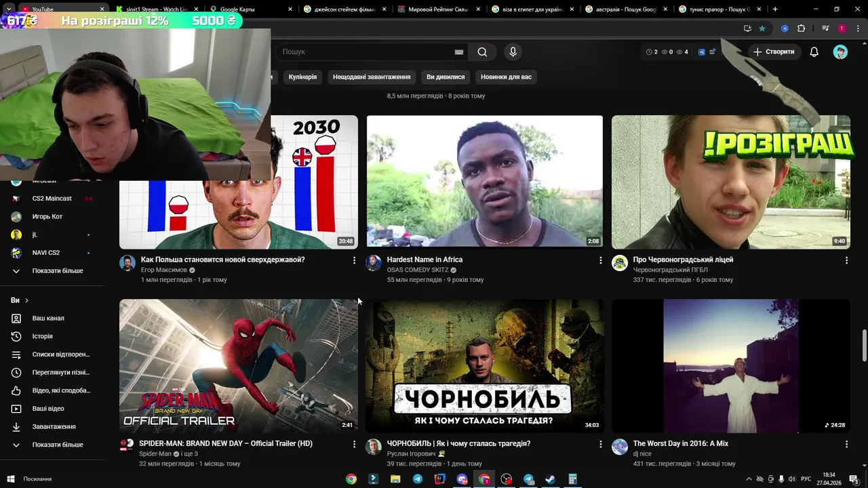Open the Calculator from the taskbar
868x488 pixels.
tap(572, 479)
